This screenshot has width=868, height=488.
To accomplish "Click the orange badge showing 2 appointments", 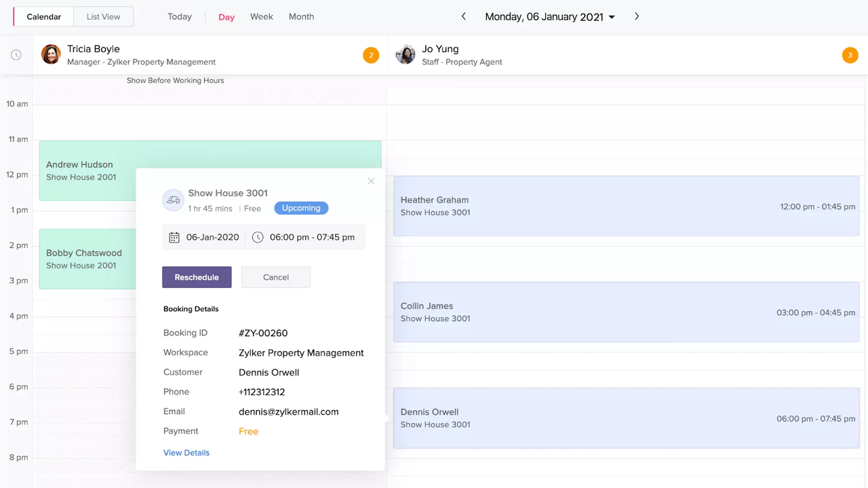I will coord(371,56).
